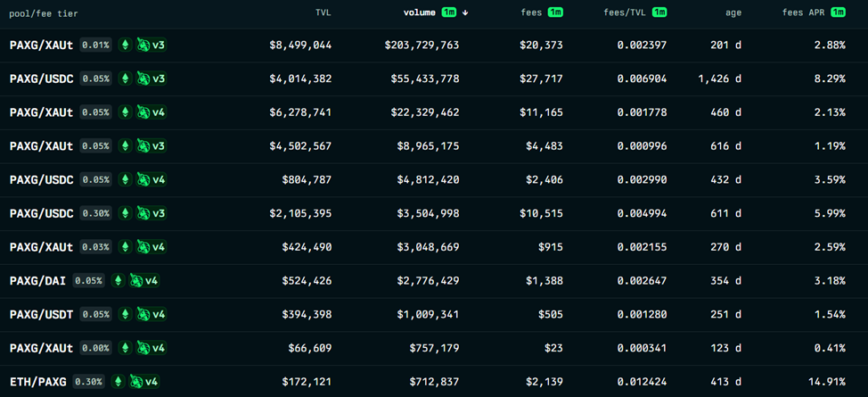Open the ETH/PAXG pool link
The height and width of the screenshot is (397, 868).
point(37,382)
